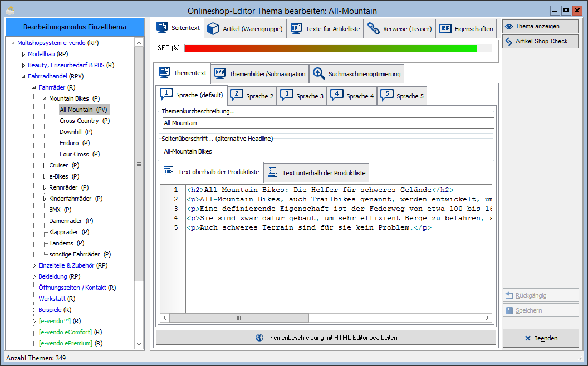Image resolution: width=588 pixels, height=366 pixels.
Task: Click the SEO percentage progress bar
Action: (338, 48)
